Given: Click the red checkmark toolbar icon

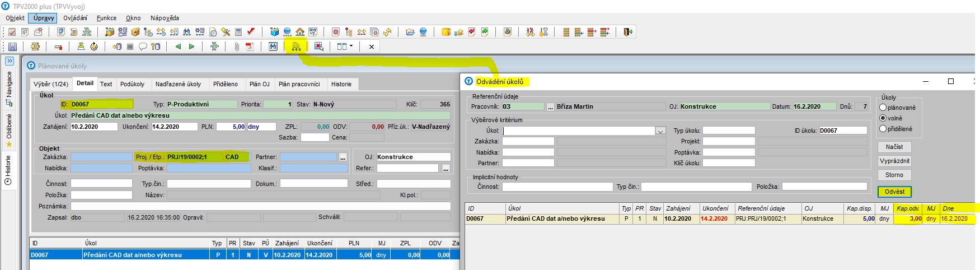Looking at the screenshot, I should [251, 32].
